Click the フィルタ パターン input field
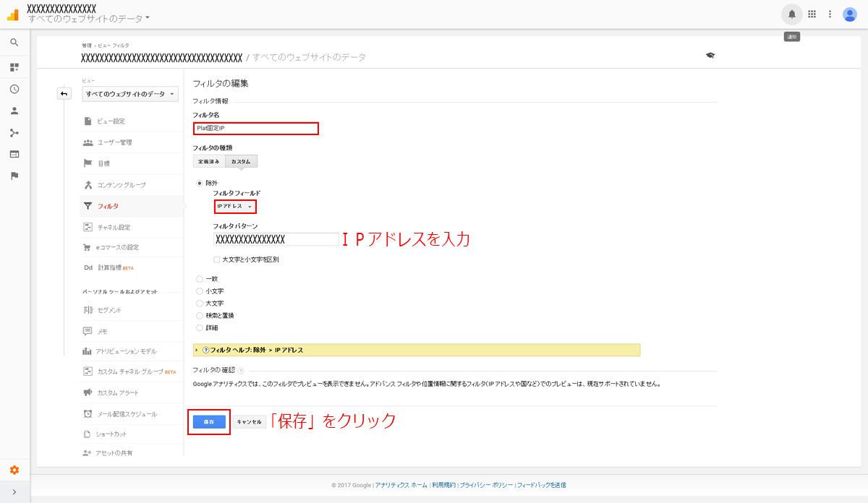868x503 pixels. coord(276,239)
